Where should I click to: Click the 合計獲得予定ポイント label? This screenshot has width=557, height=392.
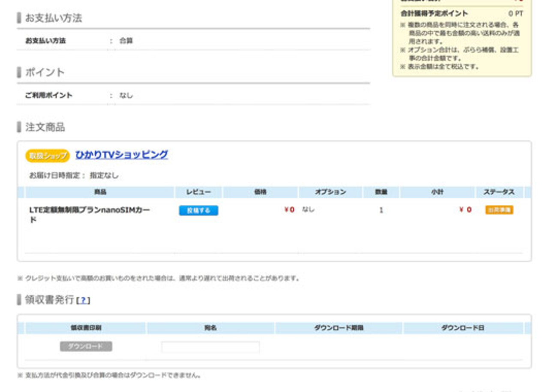[x=434, y=14]
